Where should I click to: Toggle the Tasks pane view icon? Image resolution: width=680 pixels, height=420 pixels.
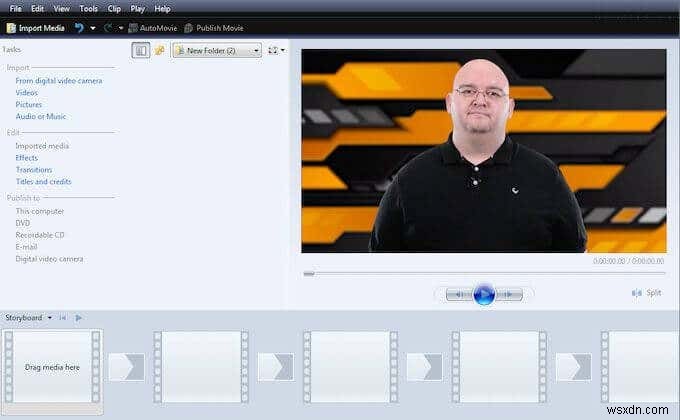click(x=141, y=50)
